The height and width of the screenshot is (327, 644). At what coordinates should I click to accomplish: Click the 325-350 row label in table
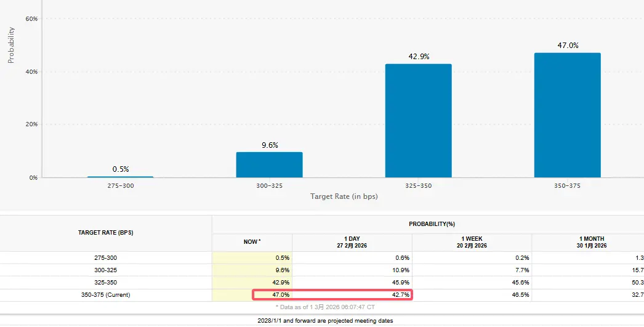point(105,282)
